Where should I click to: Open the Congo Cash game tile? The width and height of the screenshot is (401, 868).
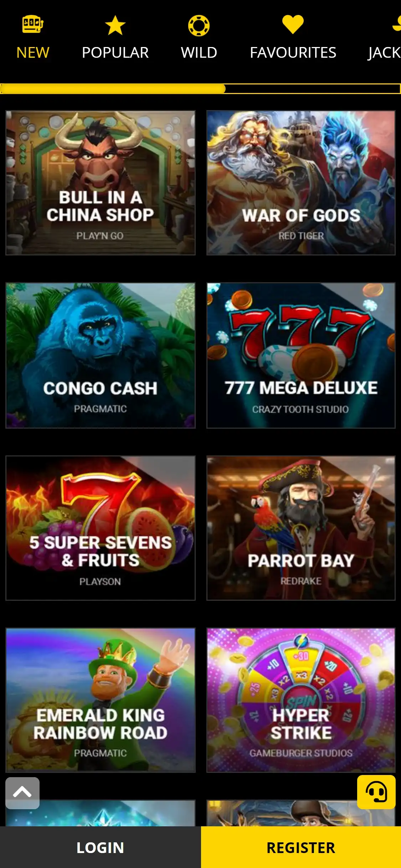101,355
